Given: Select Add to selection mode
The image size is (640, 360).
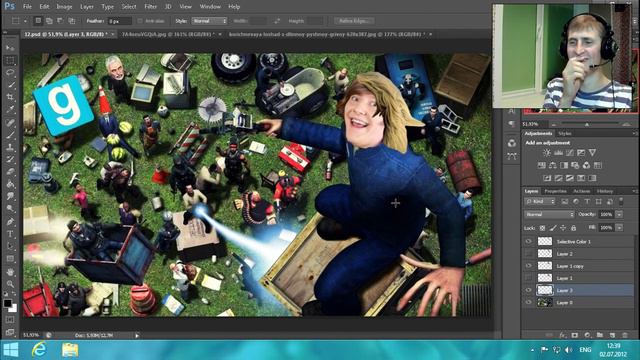Looking at the screenshot, I should 49,21.
